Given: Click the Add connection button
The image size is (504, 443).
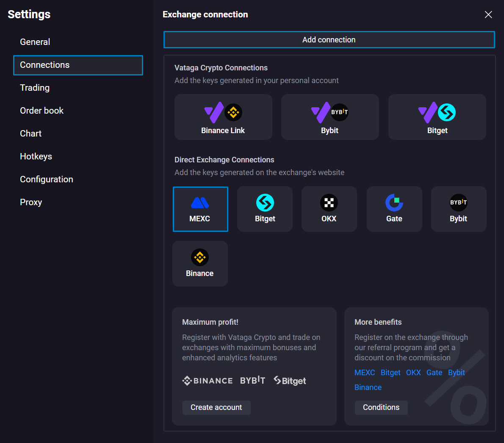Looking at the screenshot, I should [329, 39].
